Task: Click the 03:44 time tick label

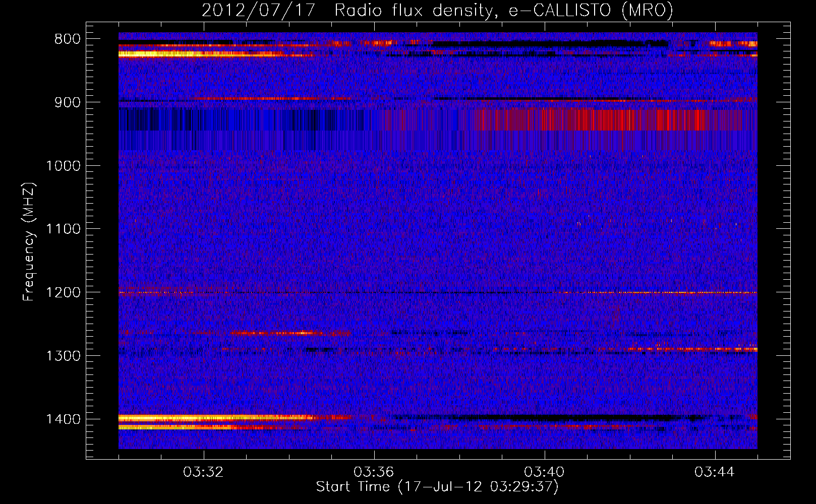Action: pos(715,472)
